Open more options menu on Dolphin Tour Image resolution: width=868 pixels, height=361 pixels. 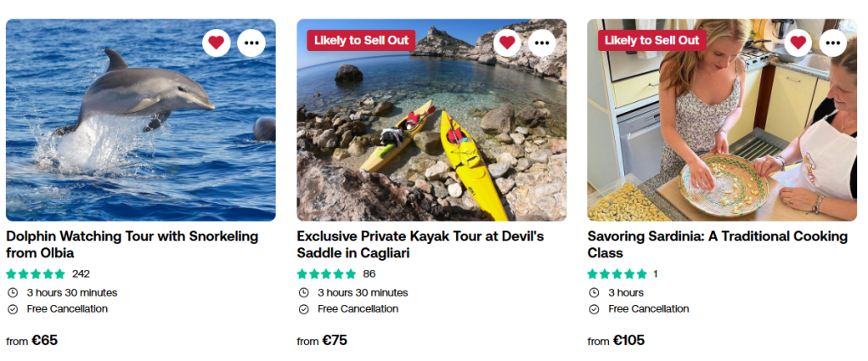coord(251,42)
